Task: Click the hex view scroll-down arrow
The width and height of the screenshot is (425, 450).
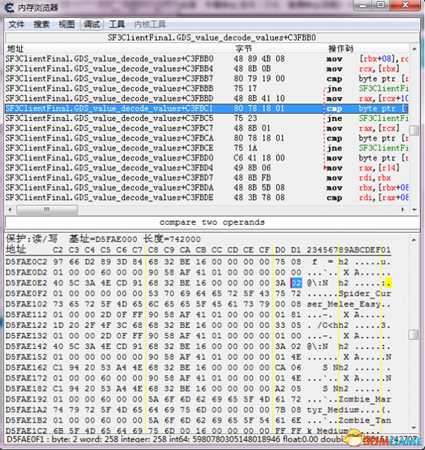Action: tap(414, 428)
